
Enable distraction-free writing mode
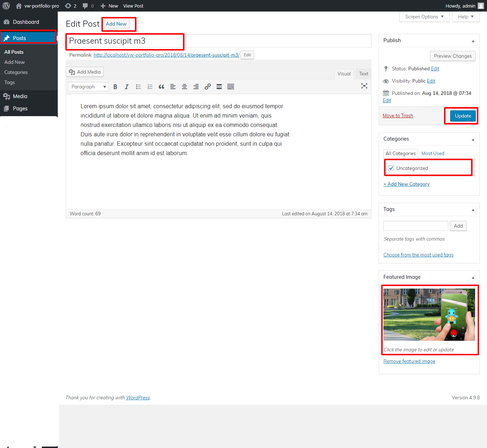click(x=364, y=86)
